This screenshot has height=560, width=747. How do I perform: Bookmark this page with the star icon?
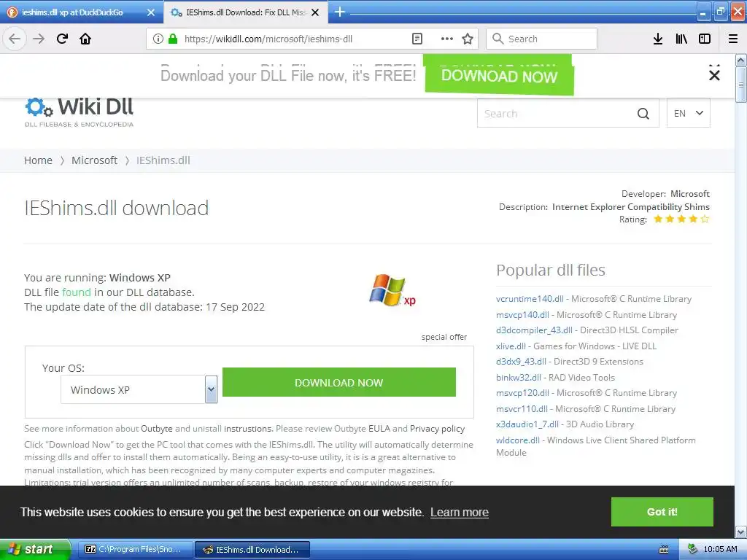pyautogui.click(x=468, y=39)
